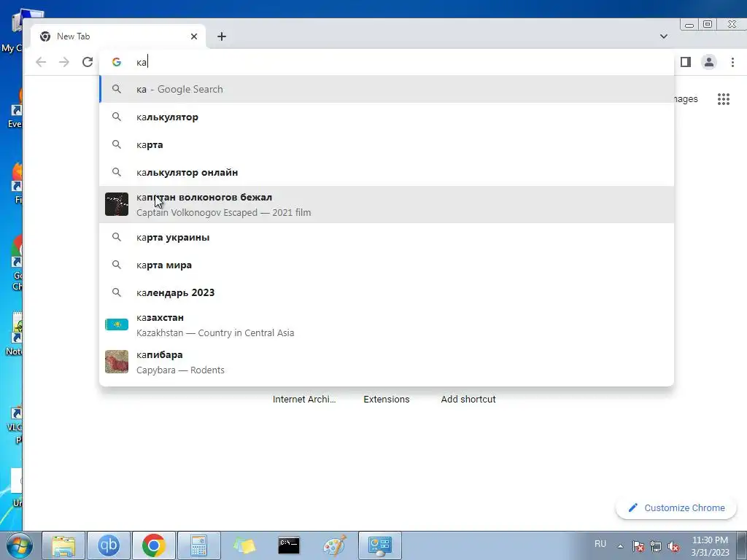Open the profile avatar menu
Viewport: 747px width, 560px height.
[x=709, y=62]
